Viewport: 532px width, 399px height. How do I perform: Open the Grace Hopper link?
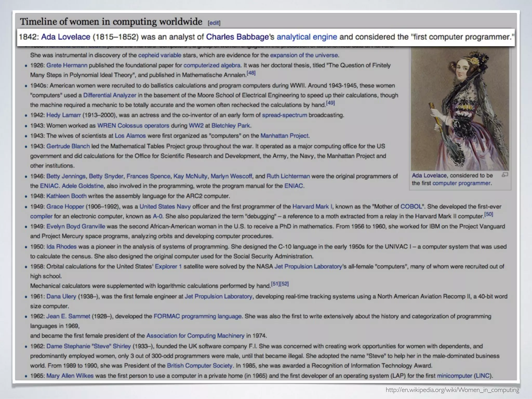[x=65, y=207]
